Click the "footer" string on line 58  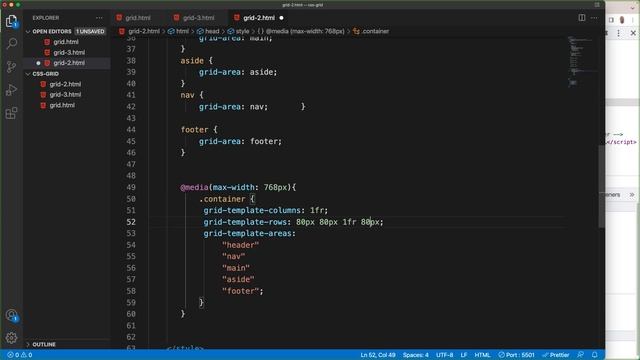[x=240, y=291]
